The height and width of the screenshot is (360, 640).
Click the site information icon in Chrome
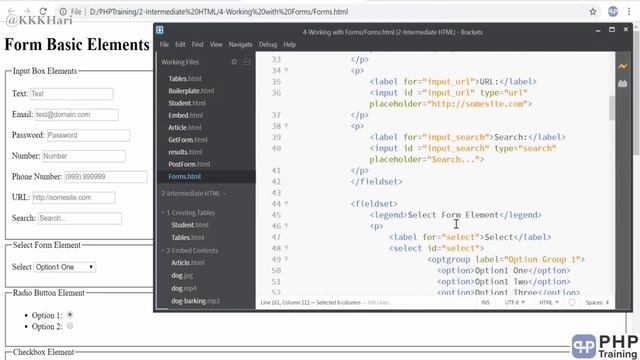coord(63,12)
